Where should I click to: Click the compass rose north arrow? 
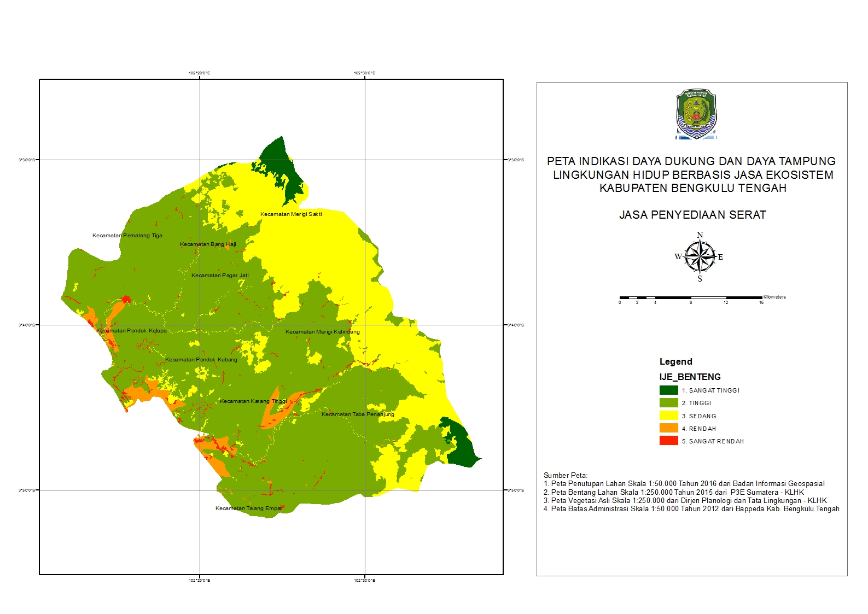click(700, 256)
